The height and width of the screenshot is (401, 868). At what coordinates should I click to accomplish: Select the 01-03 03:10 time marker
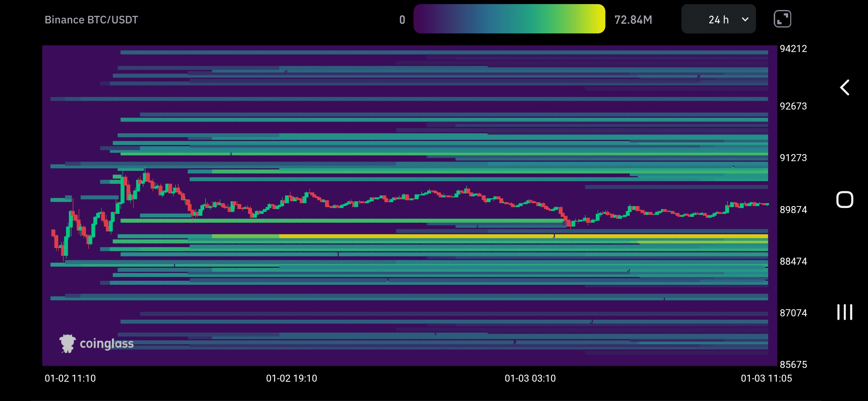530,378
